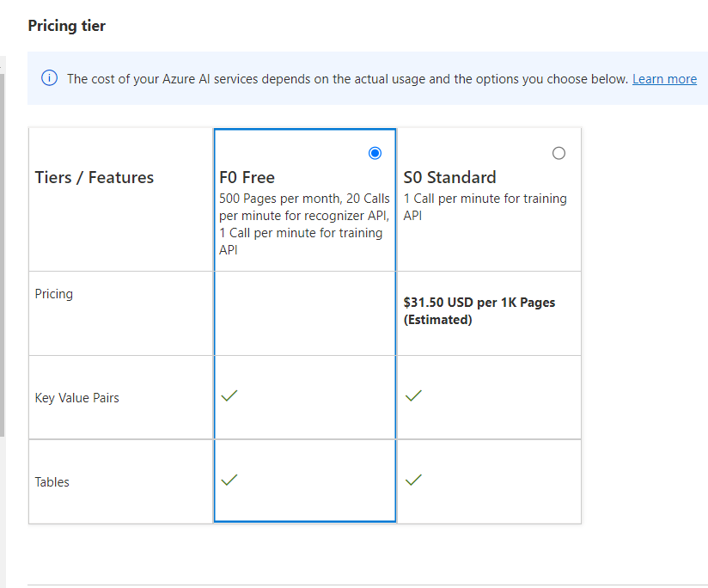Click the Key Value Pairs checkmark under S0 Standard
Image resolution: width=708 pixels, height=588 pixels.
point(413,395)
